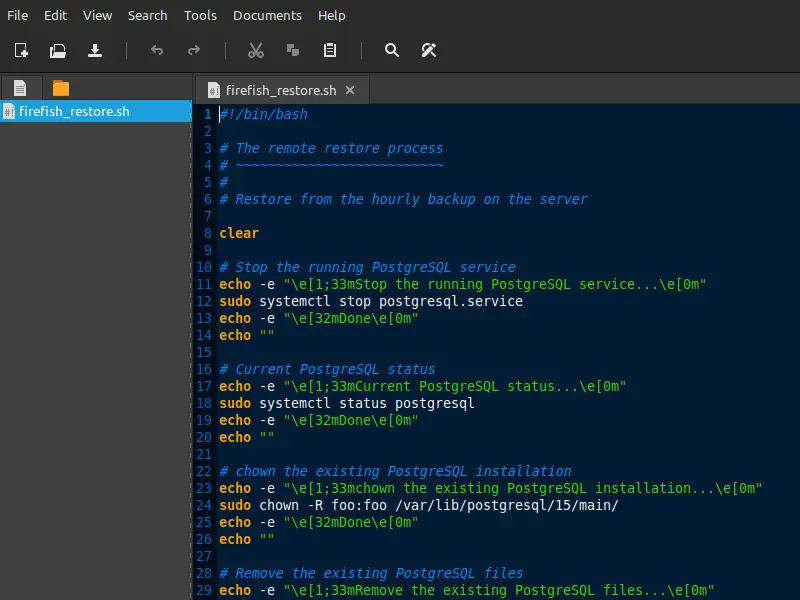
Task: Switch to the file browser folder tab
Action: pyautogui.click(x=61, y=88)
